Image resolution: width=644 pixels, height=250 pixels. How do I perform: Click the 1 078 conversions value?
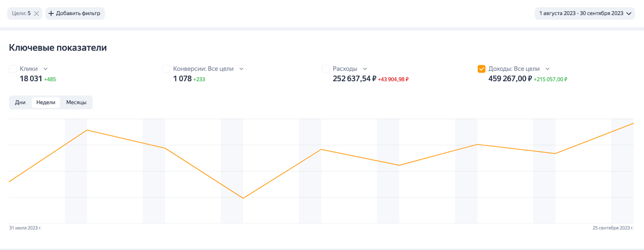point(182,79)
